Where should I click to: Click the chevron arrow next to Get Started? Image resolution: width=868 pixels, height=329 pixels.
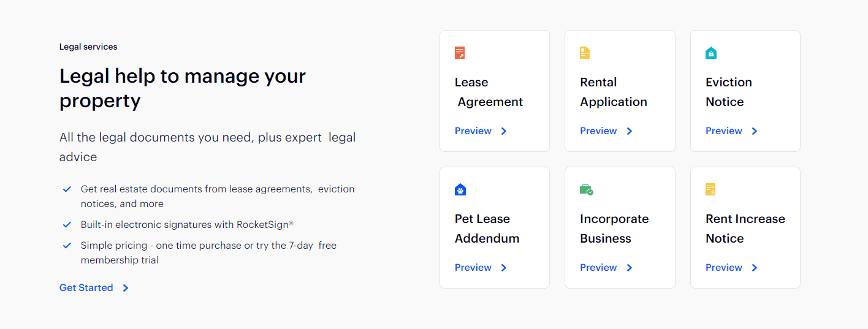click(126, 288)
